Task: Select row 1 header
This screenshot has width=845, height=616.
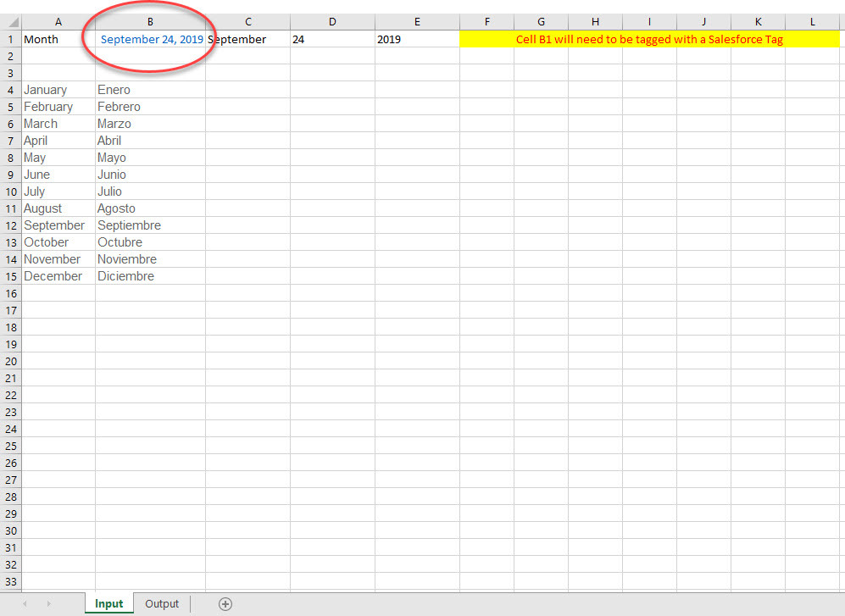Action: click(x=11, y=39)
